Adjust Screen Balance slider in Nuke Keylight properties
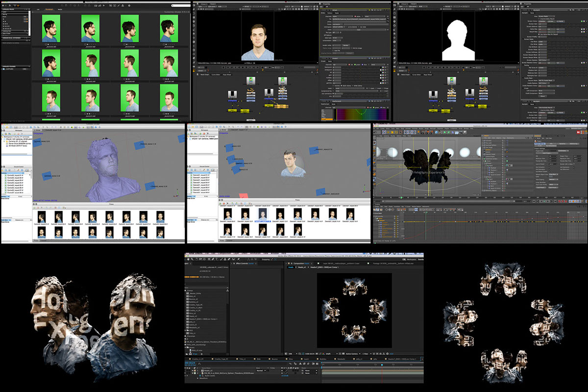Screen dimensions: 588x392 567,26
